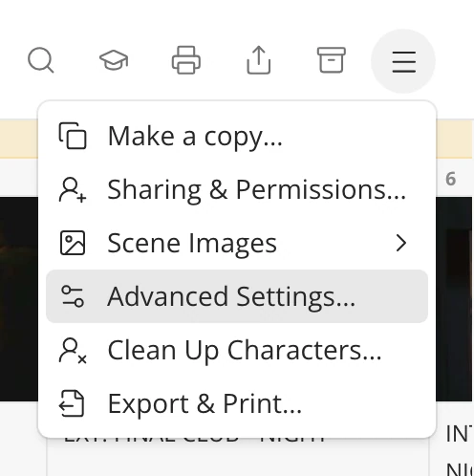The image size is (474, 476).
Task: Click the export file icon
Action: (72, 403)
